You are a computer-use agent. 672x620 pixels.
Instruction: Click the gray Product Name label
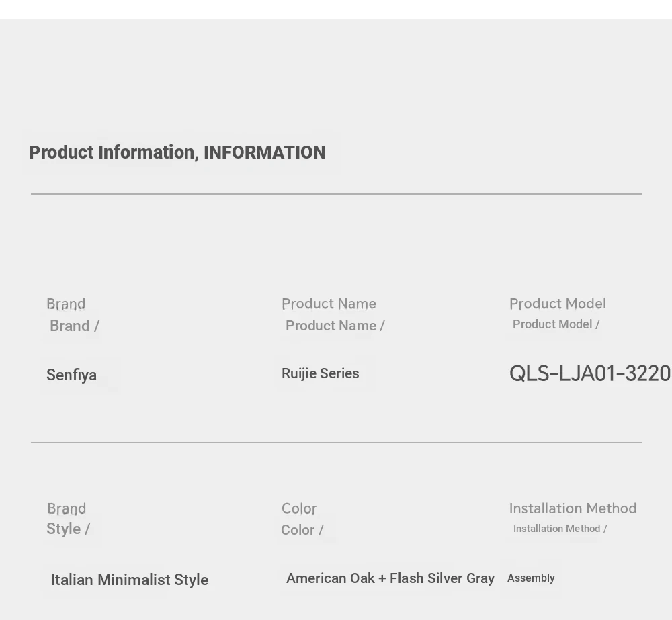(329, 304)
